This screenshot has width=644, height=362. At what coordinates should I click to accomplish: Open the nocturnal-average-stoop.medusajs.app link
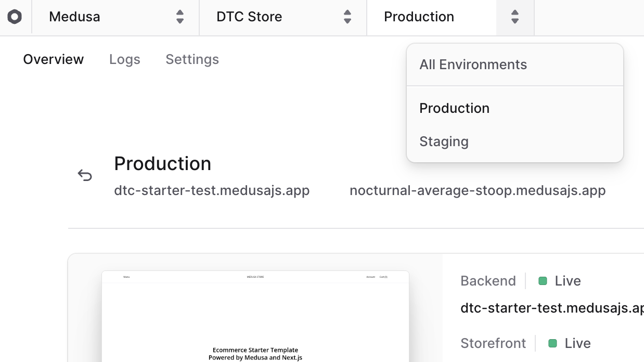(x=477, y=190)
